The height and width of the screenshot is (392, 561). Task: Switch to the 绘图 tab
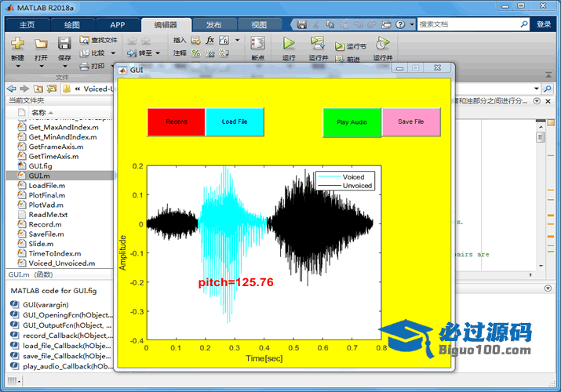point(72,24)
